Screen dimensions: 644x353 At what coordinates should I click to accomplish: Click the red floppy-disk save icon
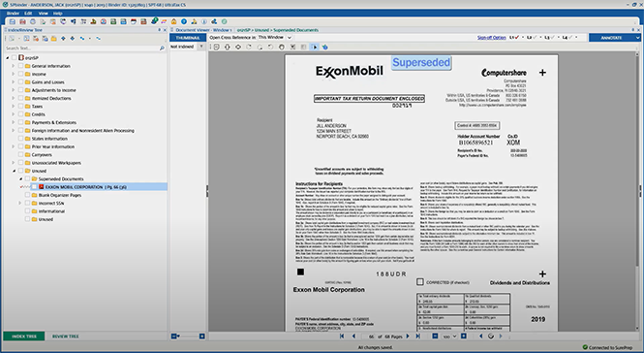[x=22, y=21]
